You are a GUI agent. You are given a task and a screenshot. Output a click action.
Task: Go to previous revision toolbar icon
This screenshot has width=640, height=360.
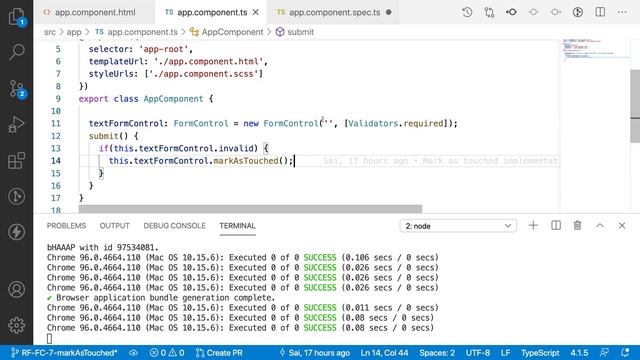coord(511,12)
